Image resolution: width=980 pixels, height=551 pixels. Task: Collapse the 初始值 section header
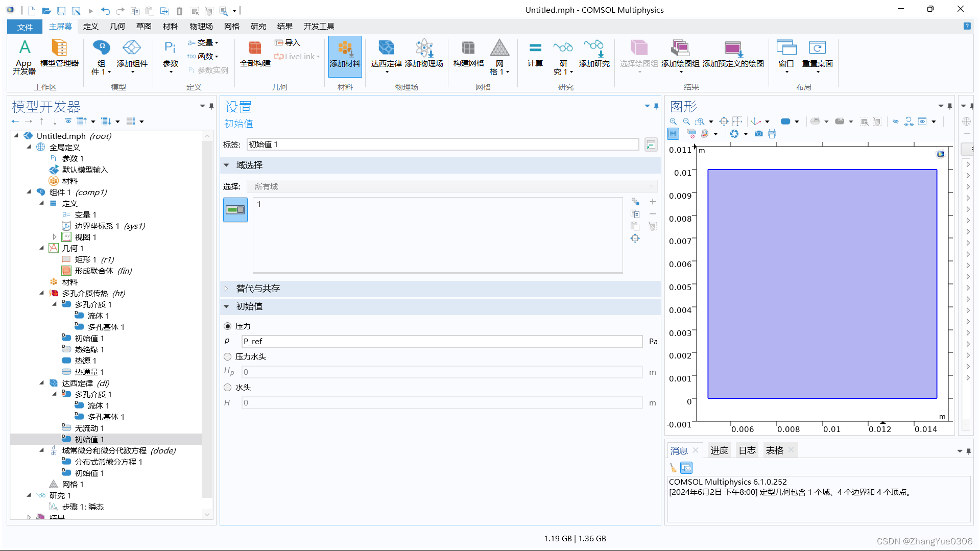tap(226, 307)
